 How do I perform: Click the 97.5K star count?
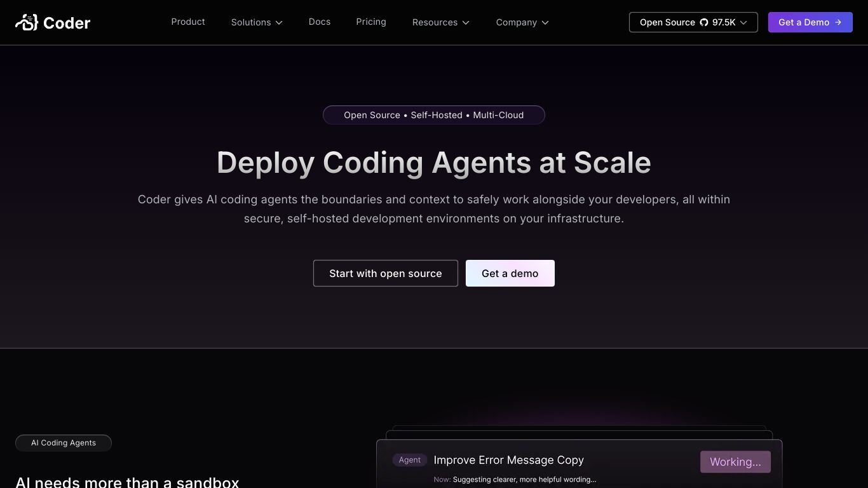click(x=724, y=22)
